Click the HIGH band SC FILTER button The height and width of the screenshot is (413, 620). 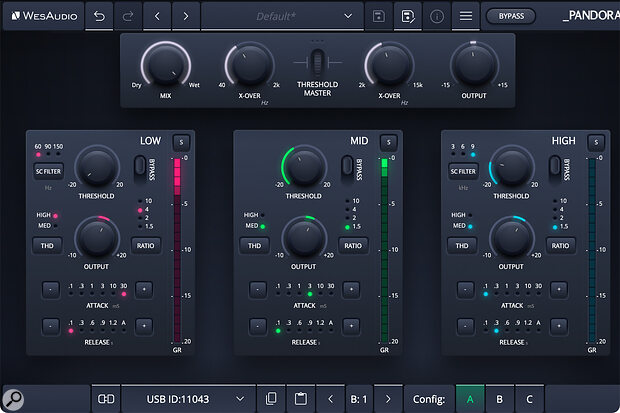[463, 171]
